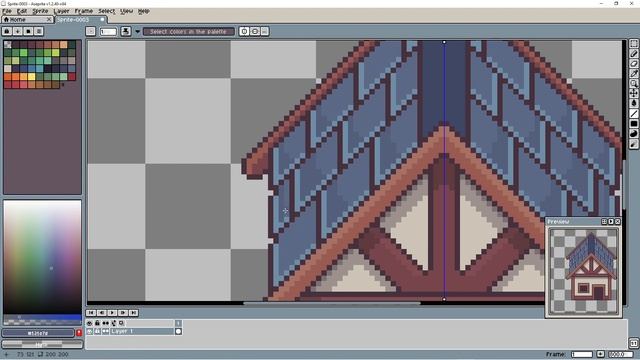This screenshot has width=640, height=360.
Task: Go to next frame button
Action: (122, 313)
